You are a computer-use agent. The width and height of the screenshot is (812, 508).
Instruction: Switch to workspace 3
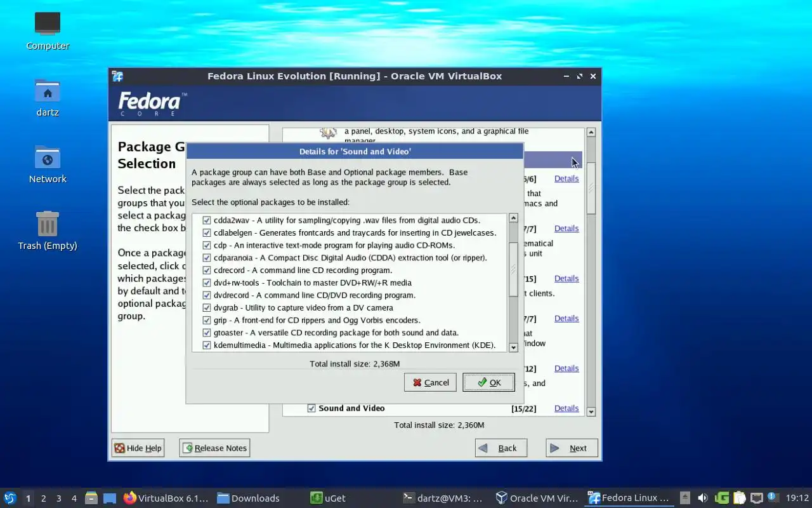tap(58, 498)
